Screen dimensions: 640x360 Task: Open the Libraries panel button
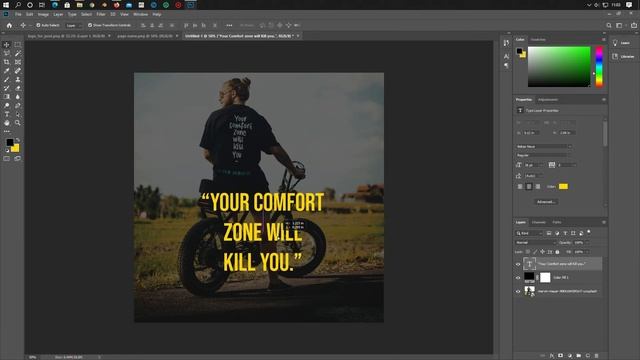pyautogui.click(x=623, y=56)
